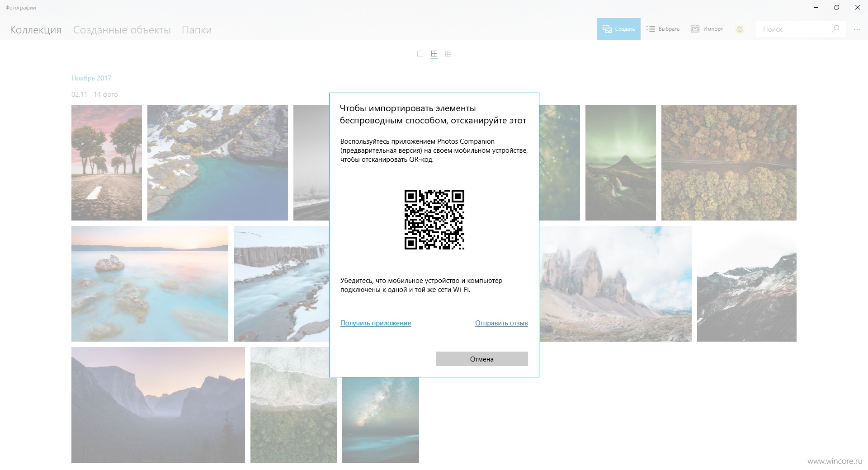Image resolution: width=868 pixels, height=470 pixels.
Task: Click the Создать button
Action: click(618, 29)
